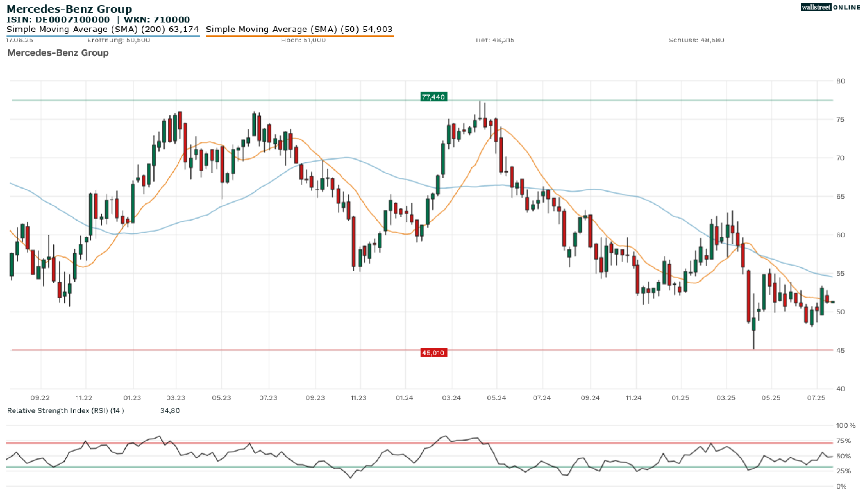This screenshot has width=865, height=504.
Task: Click the RSI value 34,80
Action: point(170,411)
